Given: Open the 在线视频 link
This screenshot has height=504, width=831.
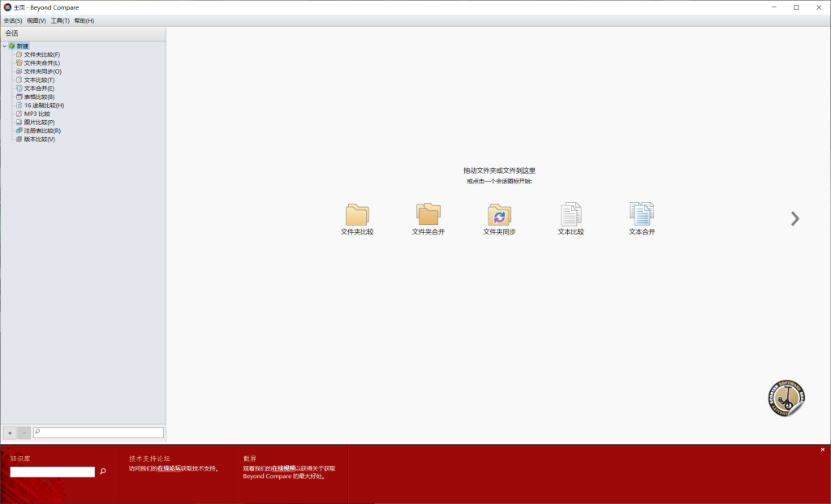Looking at the screenshot, I should (283, 468).
